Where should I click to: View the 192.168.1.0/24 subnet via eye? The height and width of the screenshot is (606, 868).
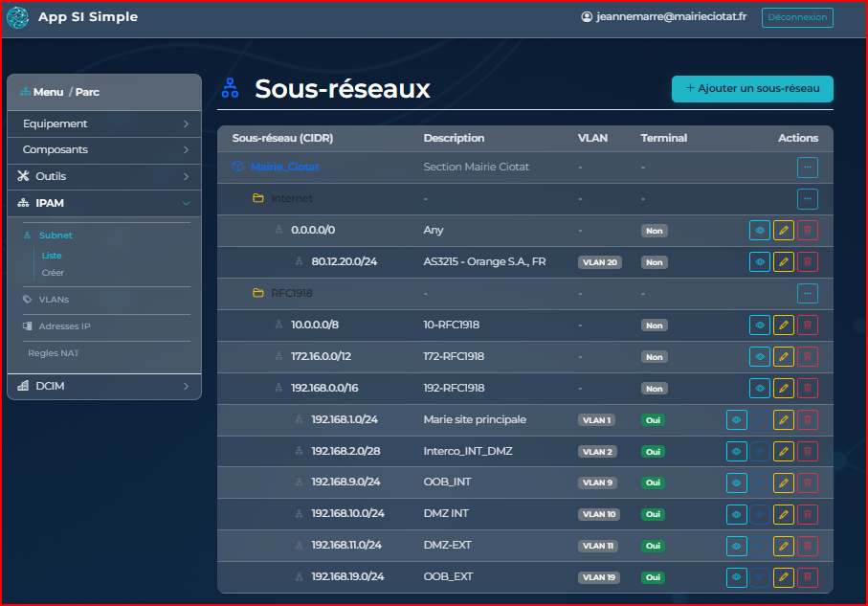736,420
